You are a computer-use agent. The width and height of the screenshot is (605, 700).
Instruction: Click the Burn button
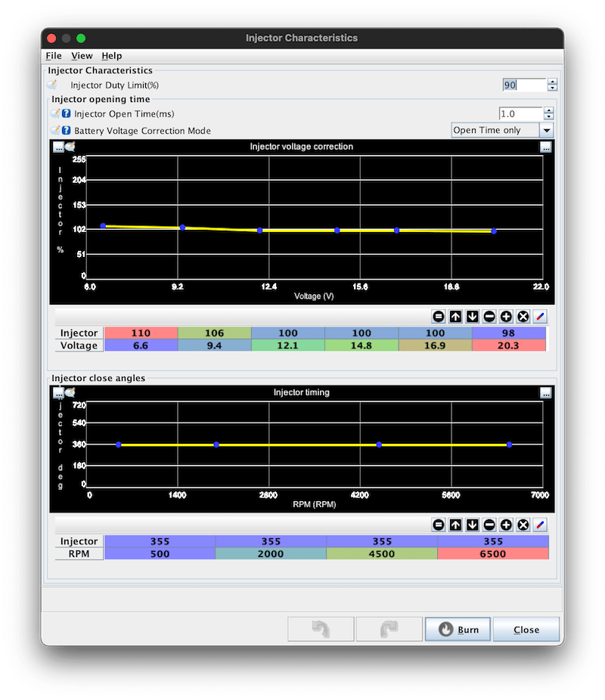tap(458, 630)
